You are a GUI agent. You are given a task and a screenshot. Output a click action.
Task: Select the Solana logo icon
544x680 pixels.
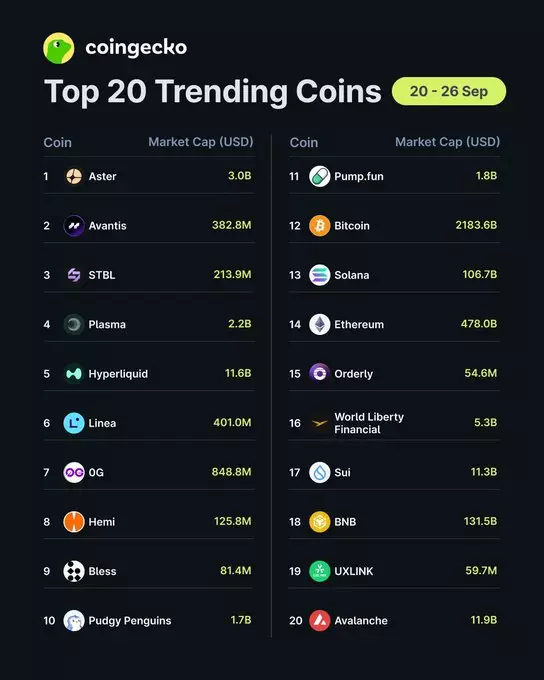(x=320, y=275)
